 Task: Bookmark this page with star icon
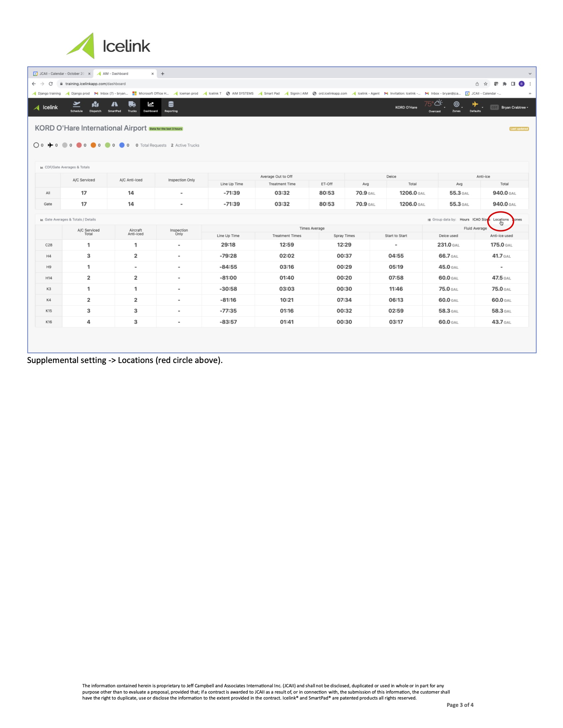[x=486, y=84]
